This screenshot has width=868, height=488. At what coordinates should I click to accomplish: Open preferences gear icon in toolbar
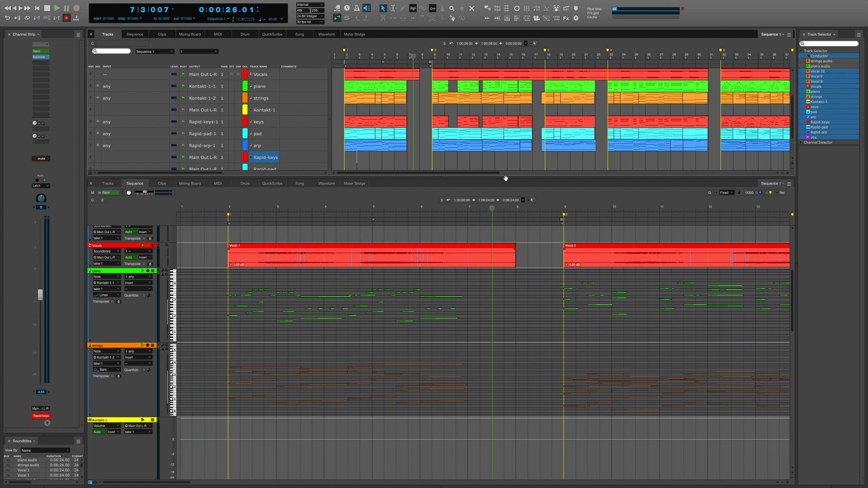point(576,18)
